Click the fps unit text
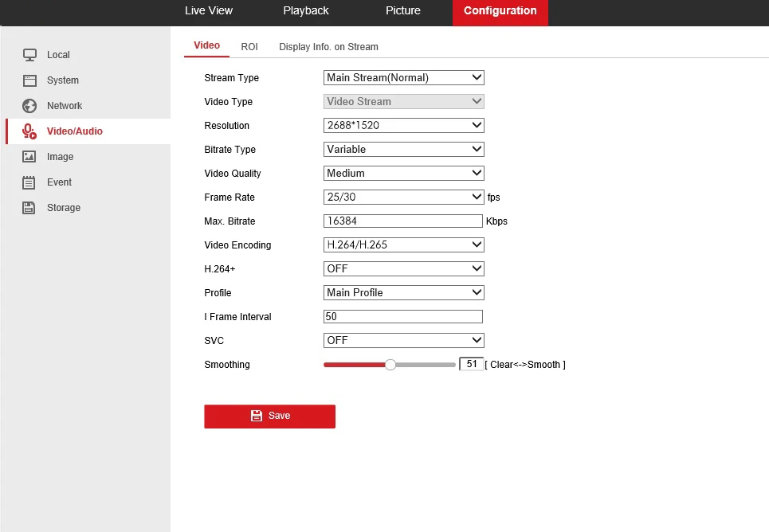Screen dimensions: 769x532 coord(493,197)
